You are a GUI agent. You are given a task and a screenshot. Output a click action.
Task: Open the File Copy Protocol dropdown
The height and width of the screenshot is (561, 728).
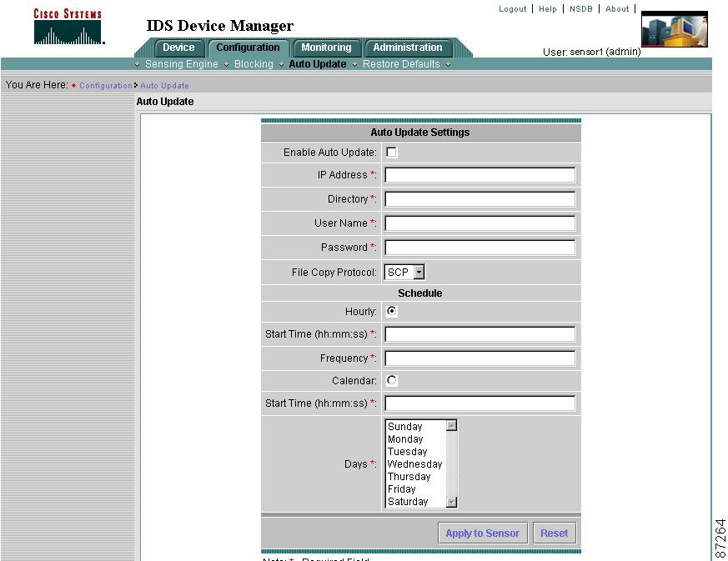[x=415, y=272]
